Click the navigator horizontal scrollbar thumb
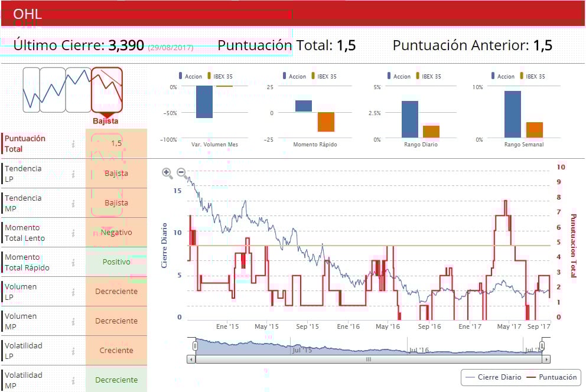This screenshot has width=586, height=392. [369, 360]
